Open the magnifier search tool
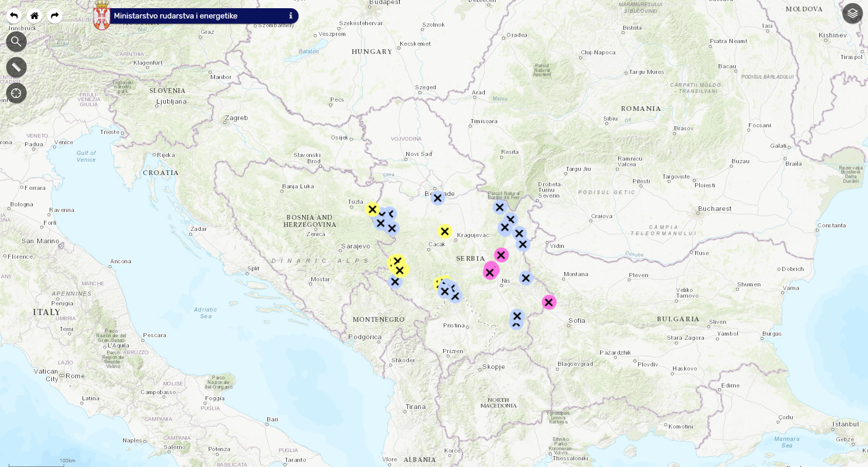Viewport: 868px width, 467px height. [16, 42]
